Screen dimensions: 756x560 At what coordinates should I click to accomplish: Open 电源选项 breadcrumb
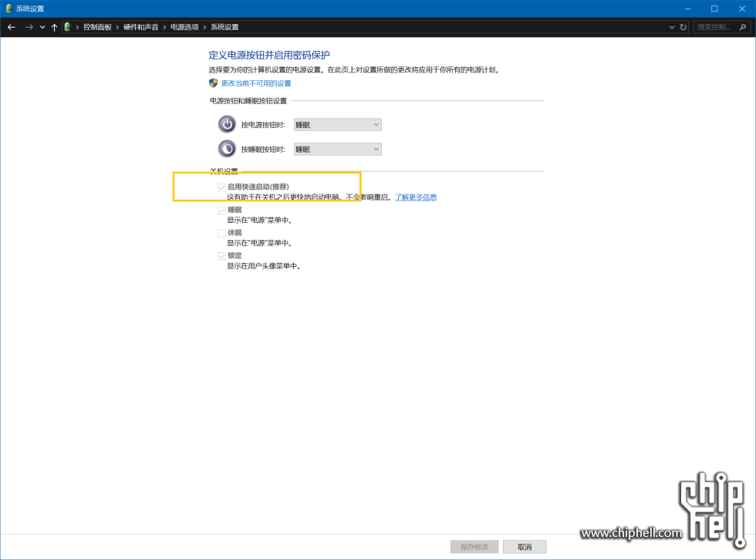184,27
